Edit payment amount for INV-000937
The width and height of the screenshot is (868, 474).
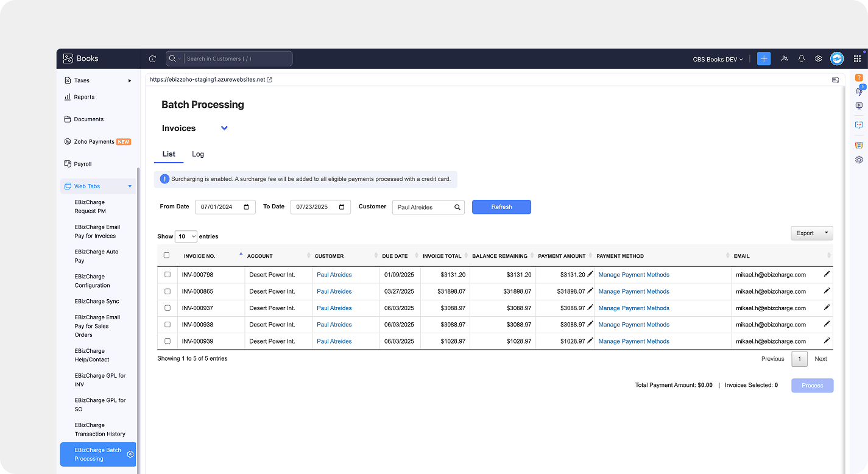point(590,307)
